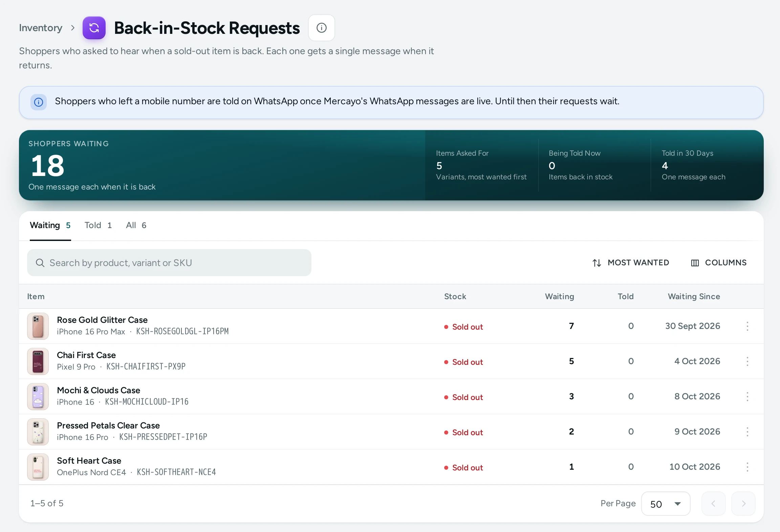
Task: Switch to the Waiting tab
Action: pyautogui.click(x=50, y=225)
